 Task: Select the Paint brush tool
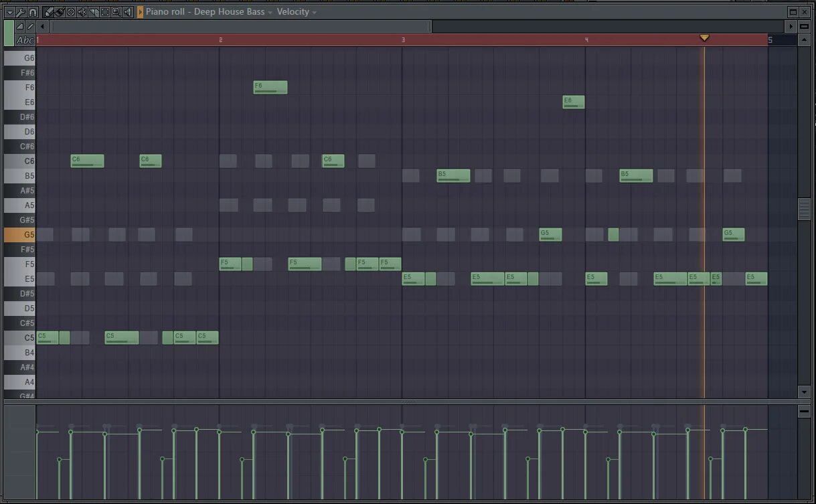pos(60,12)
